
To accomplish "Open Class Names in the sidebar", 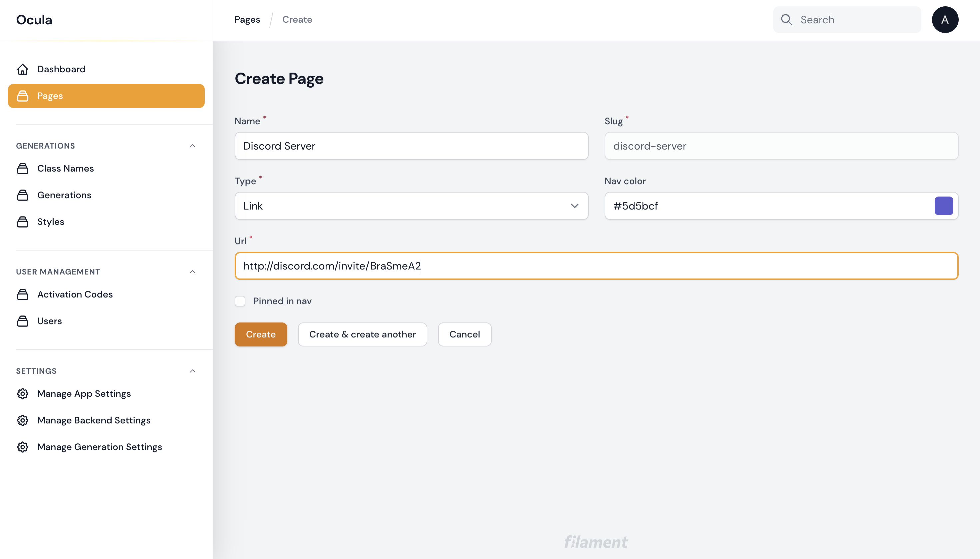I will pyautogui.click(x=106, y=169).
